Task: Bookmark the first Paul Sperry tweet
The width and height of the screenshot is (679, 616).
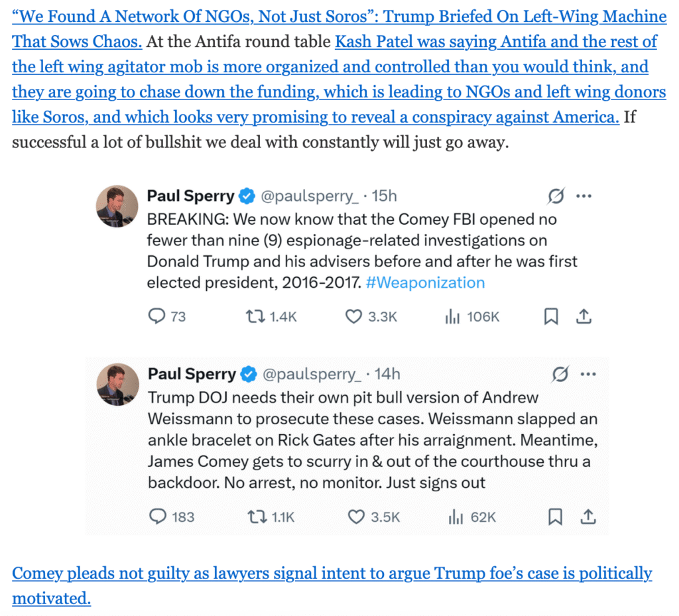Action: point(551,317)
